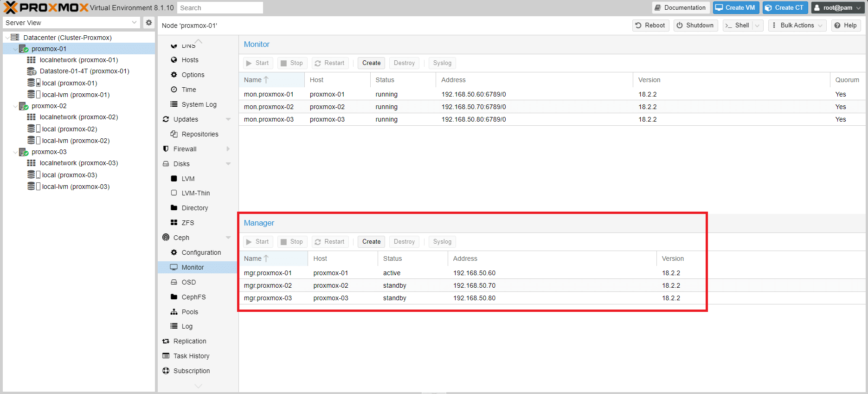Click Create in the Manager toolbar
This screenshot has height=394, width=868.
coord(371,242)
